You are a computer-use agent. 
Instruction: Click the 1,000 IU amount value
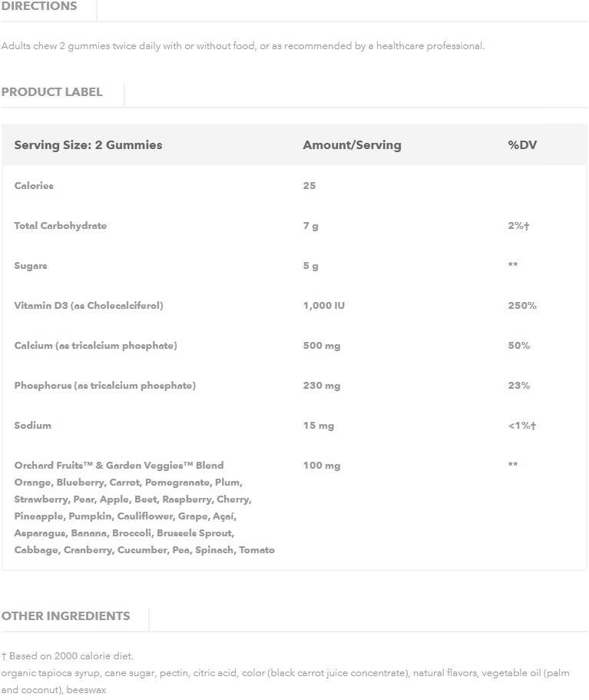point(323,306)
